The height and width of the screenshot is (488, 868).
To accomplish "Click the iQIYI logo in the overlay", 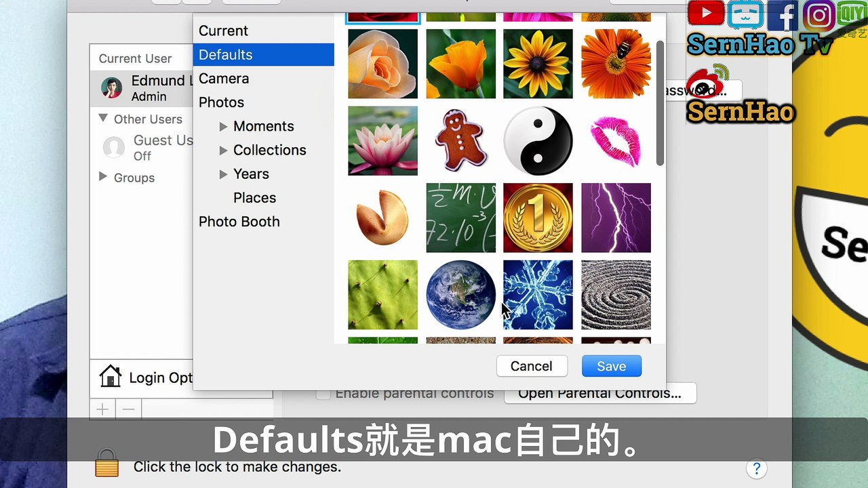I will click(x=852, y=15).
